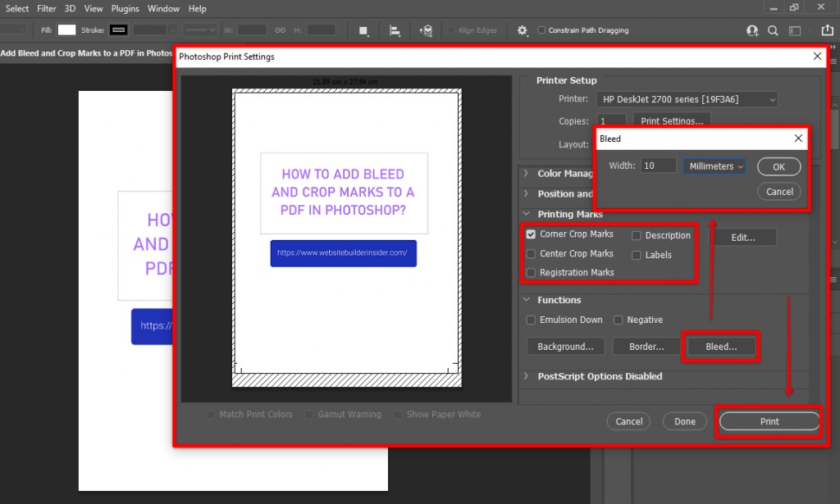
Task: Uncheck the Corner Crop Marks checkbox
Action: coord(531,234)
